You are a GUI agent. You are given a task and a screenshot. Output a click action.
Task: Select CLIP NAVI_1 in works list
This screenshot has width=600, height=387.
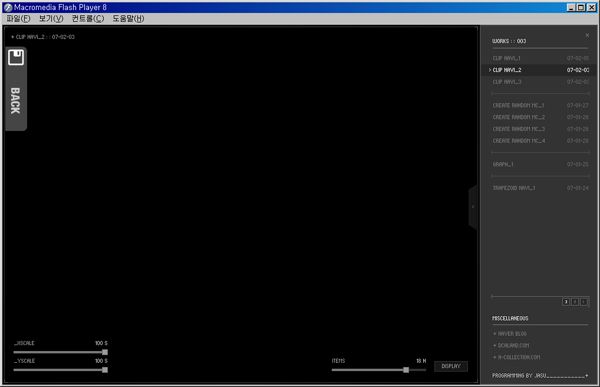[540, 58]
